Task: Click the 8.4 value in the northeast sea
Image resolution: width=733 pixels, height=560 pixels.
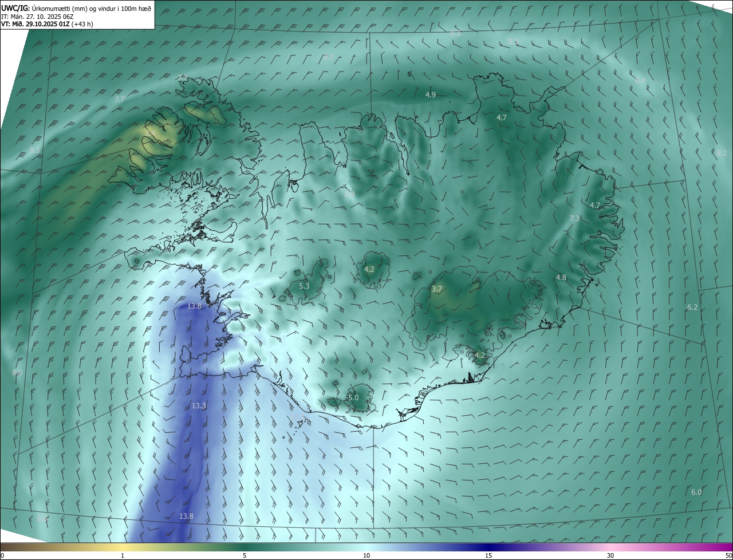Action: 640,80
